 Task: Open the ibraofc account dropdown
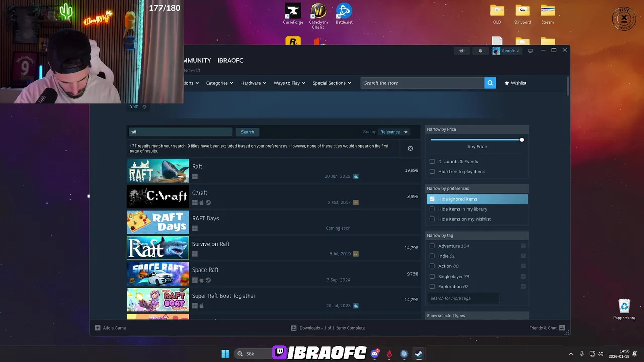click(506, 51)
